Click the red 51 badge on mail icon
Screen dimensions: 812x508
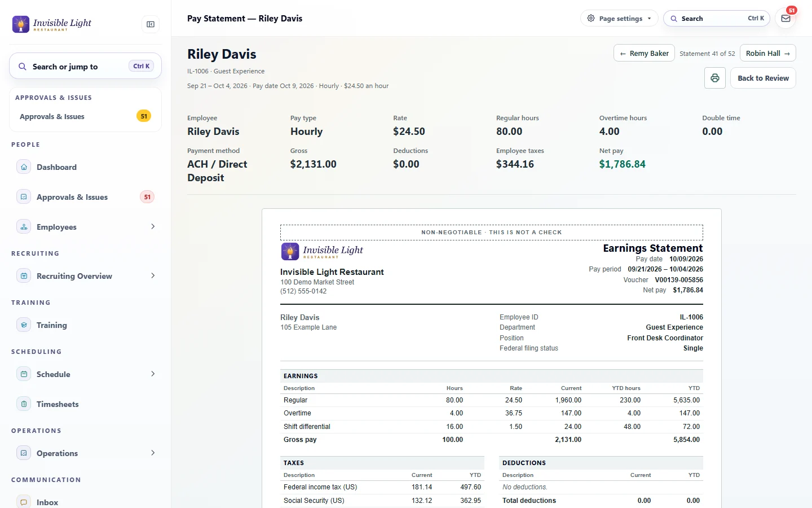point(792,10)
